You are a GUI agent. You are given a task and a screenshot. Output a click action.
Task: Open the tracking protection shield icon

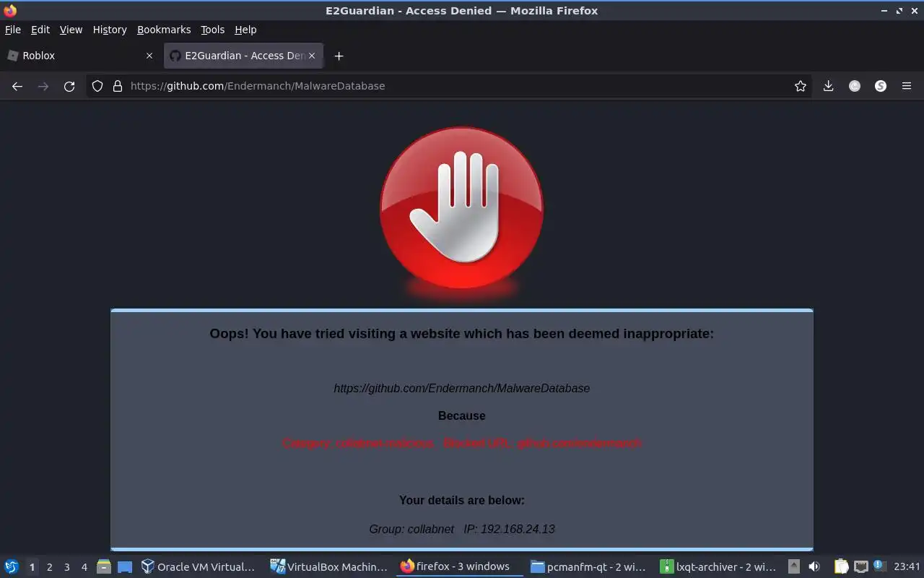click(97, 86)
